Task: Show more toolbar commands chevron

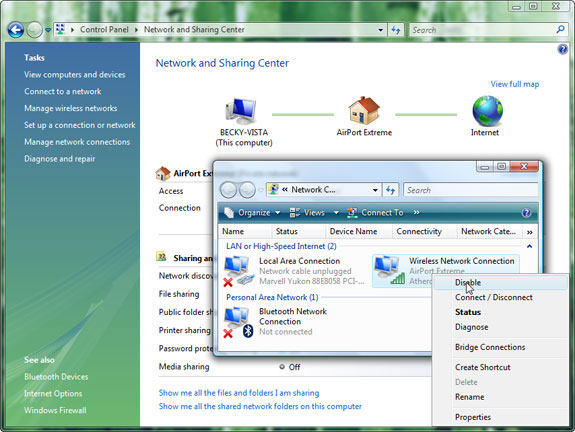Action: pos(417,212)
